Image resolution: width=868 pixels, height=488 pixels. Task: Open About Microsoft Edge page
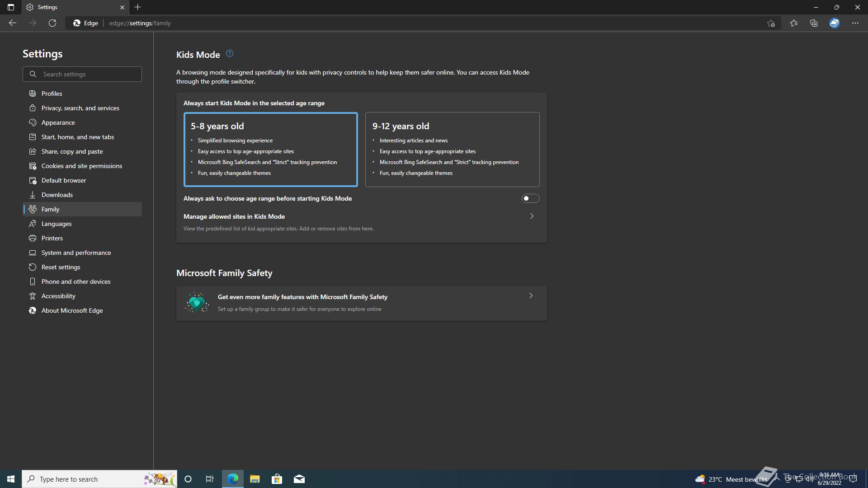point(82,310)
